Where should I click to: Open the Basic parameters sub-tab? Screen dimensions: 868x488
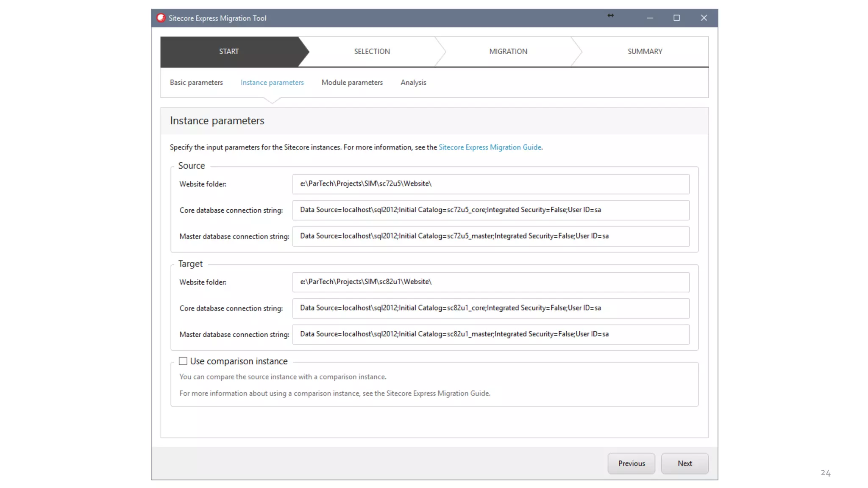click(x=196, y=83)
